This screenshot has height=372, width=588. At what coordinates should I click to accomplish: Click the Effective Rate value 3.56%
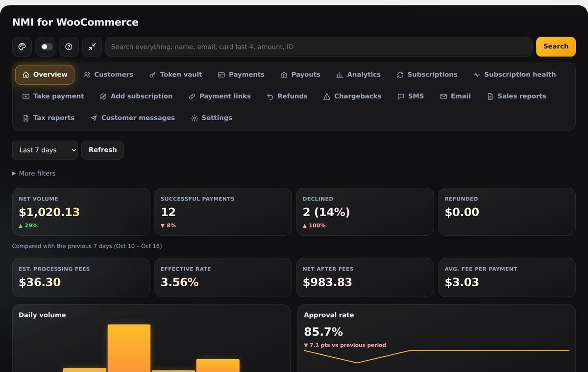(180, 282)
